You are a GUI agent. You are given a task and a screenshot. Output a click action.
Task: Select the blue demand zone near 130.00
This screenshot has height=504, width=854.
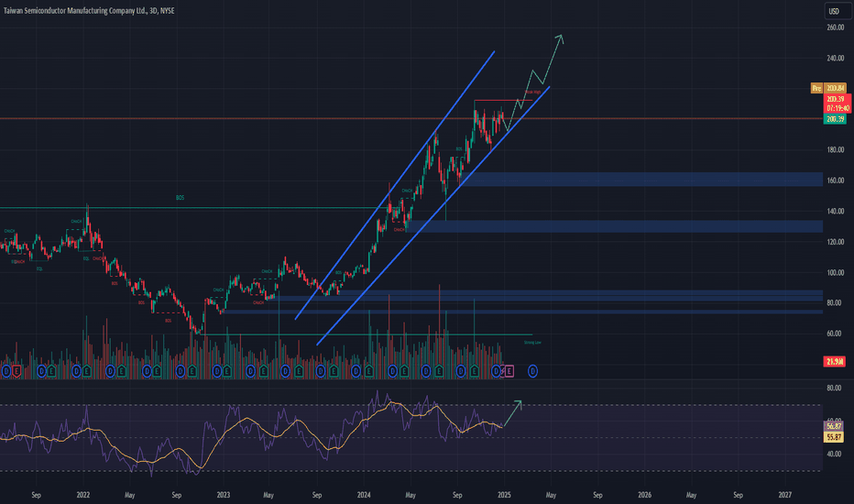coord(616,226)
